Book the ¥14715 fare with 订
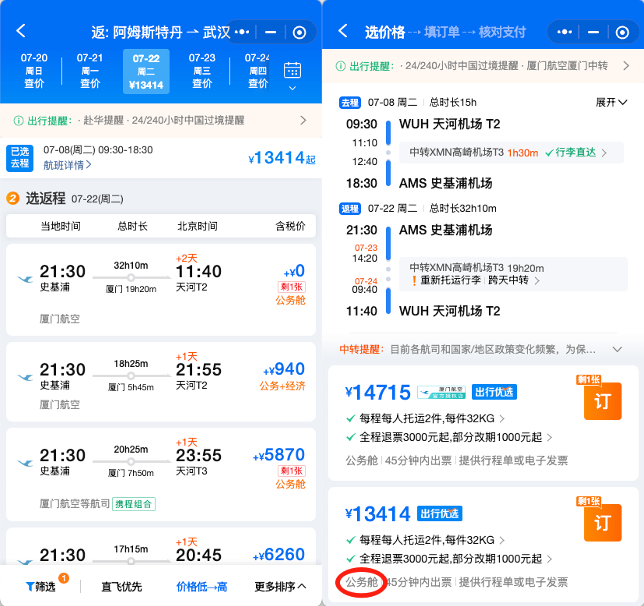 pyautogui.click(x=603, y=401)
